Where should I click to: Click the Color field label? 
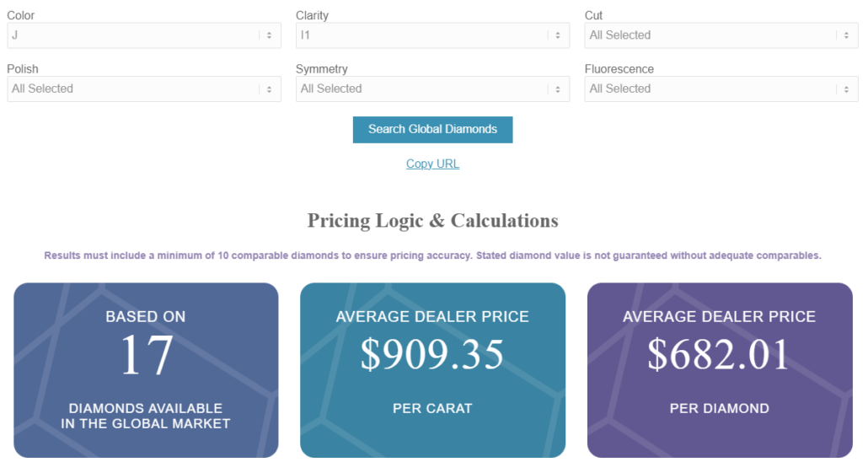[21, 15]
